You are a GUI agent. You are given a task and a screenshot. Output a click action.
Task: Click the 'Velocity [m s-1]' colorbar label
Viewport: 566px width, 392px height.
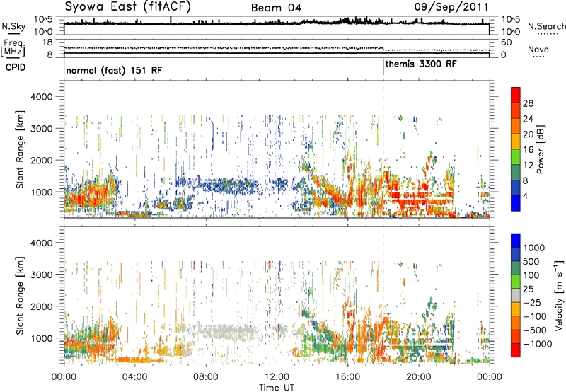(559, 295)
